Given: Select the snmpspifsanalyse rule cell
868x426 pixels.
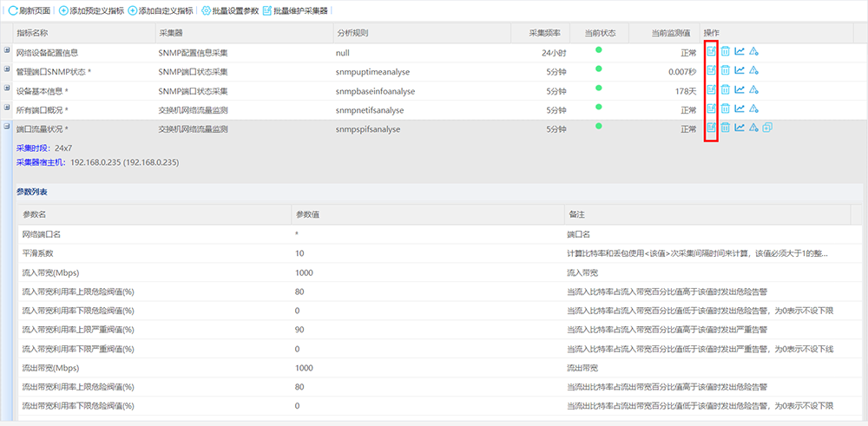Looking at the screenshot, I should (x=368, y=129).
